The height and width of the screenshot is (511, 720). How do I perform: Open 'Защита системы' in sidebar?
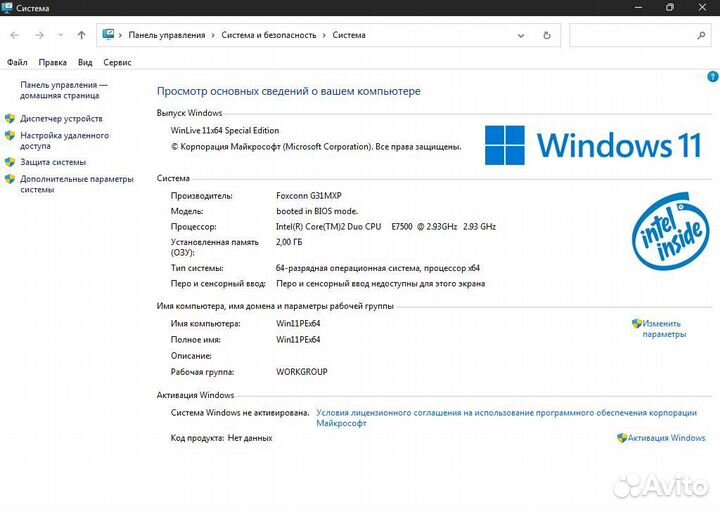tap(53, 162)
